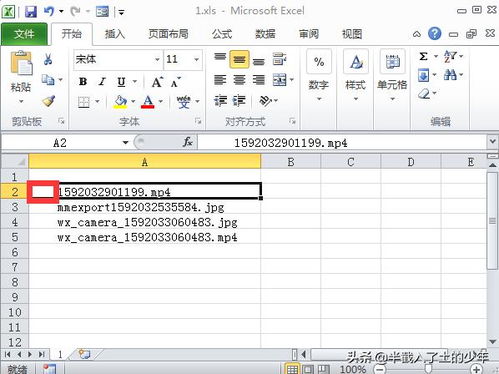Toggle middle vertical alignment button
This screenshot has height=374, width=499.
(x=239, y=59)
